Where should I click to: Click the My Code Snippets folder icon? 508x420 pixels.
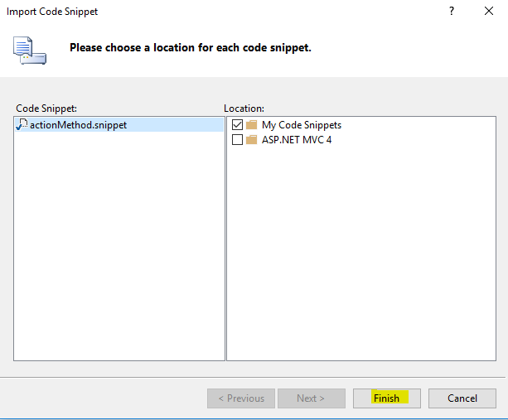click(251, 124)
